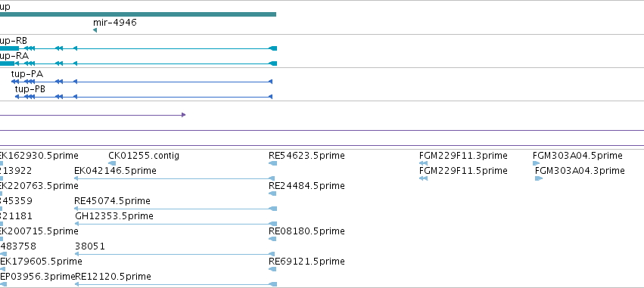Open the EK042146.5prime feature label
This screenshot has width=644, height=288.
115,171
